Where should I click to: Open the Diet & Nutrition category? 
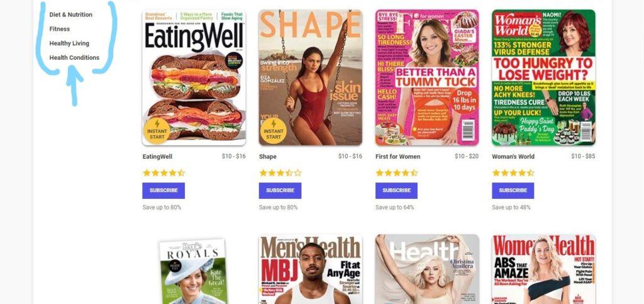coord(70,14)
